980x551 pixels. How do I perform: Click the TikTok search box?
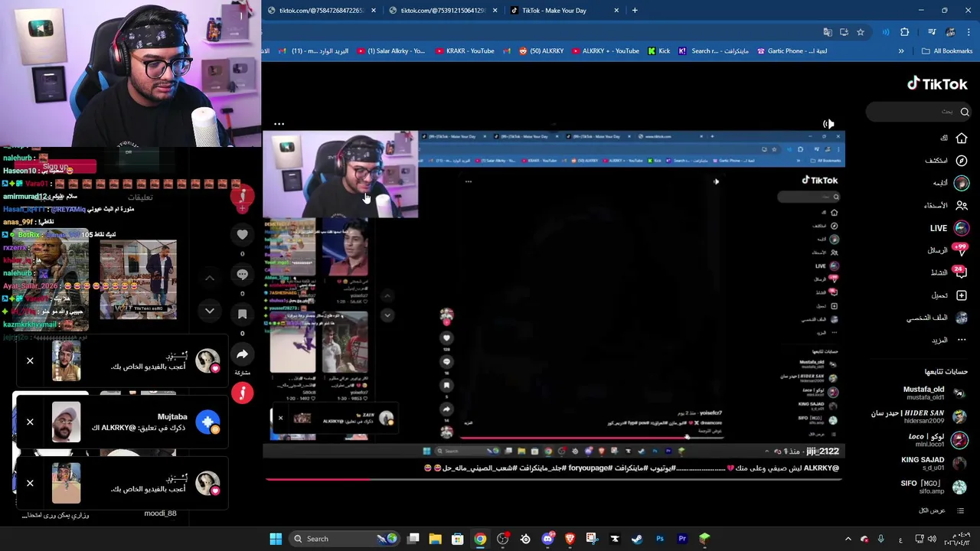[x=919, y=112]
